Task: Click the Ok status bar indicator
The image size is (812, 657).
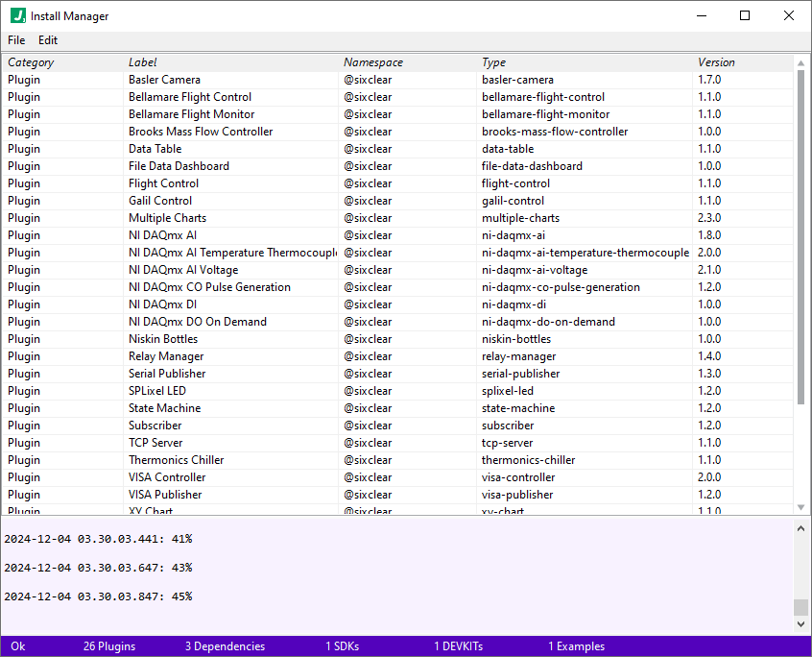Action: click(16, 646)
